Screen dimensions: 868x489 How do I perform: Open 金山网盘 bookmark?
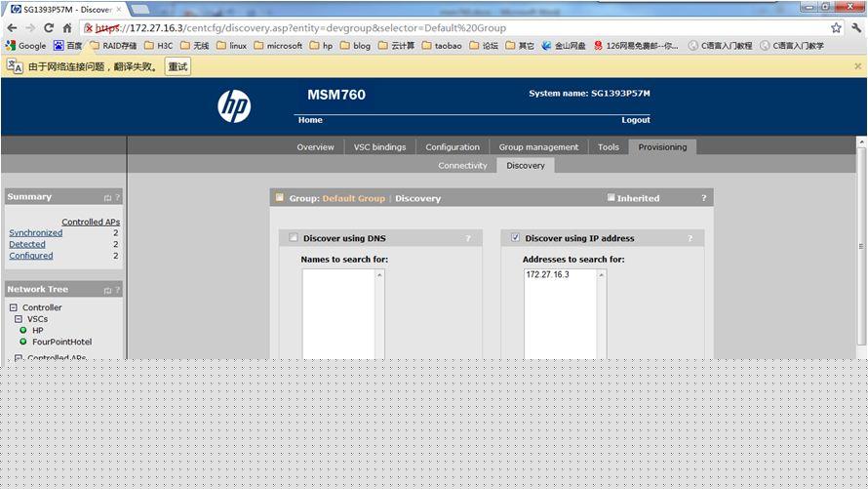coord(564,46)
